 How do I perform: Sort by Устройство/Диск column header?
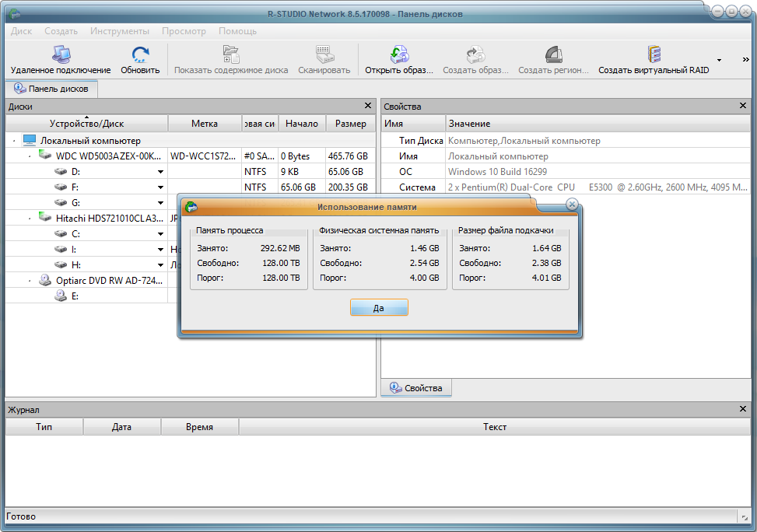(x=87, y=124)
